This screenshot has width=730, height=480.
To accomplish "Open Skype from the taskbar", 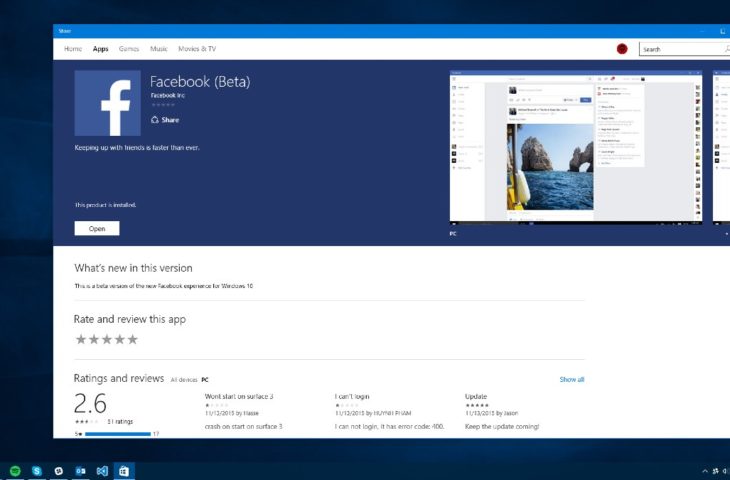I will 37,471.
